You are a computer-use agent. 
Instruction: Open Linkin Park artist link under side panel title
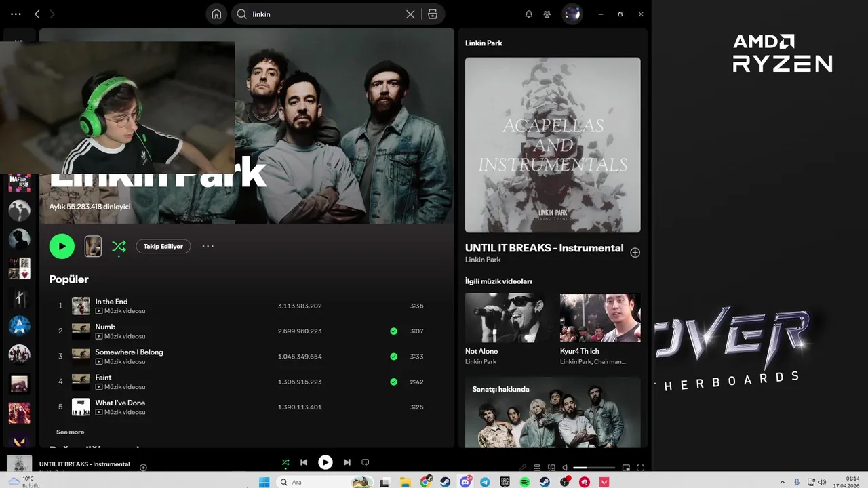[483, 260]
